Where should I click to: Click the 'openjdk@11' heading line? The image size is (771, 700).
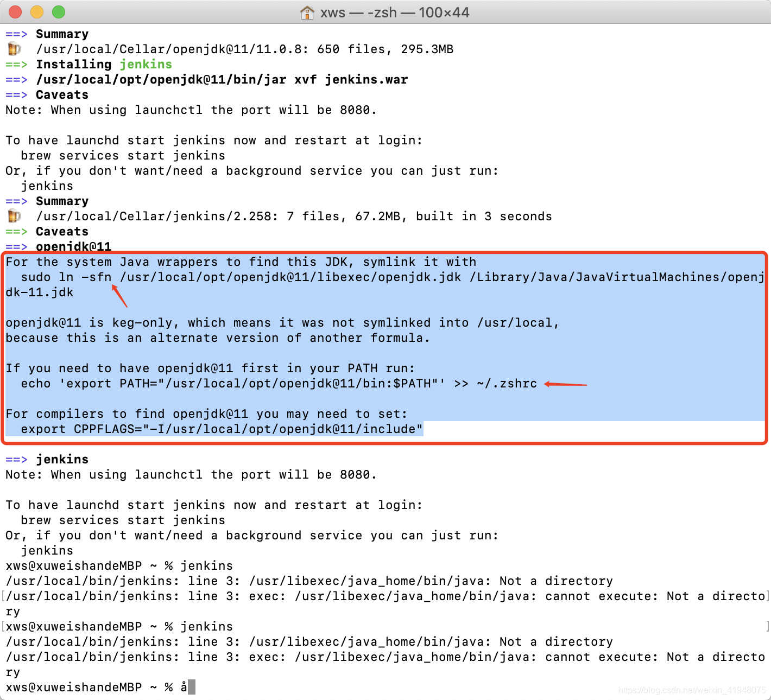pos(73,246)
